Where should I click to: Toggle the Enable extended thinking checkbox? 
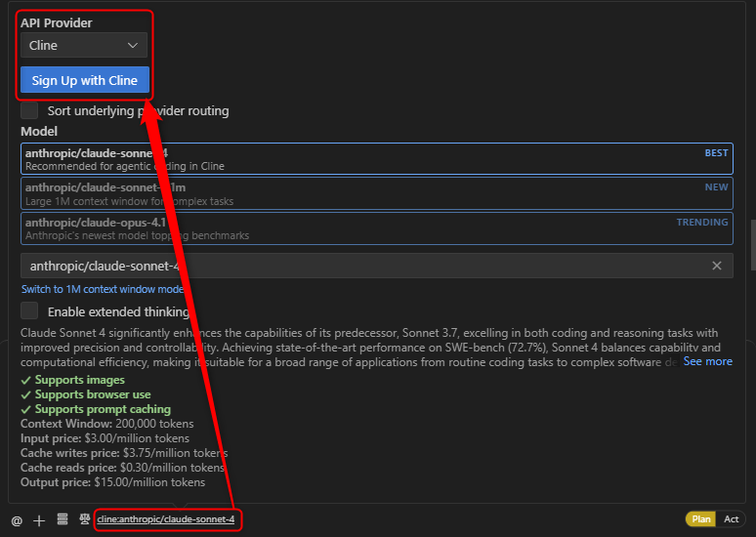coord(29,310)
